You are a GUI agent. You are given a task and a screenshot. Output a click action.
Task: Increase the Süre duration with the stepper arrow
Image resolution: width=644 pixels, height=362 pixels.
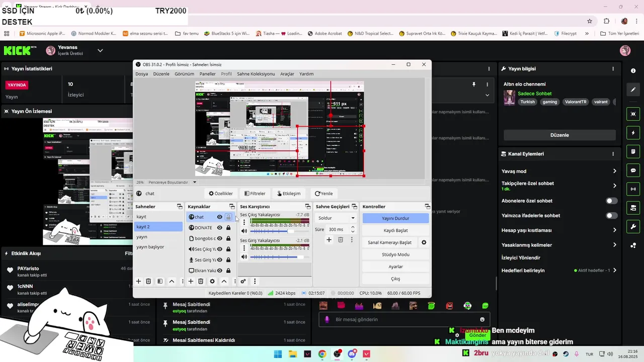point(353,227)
